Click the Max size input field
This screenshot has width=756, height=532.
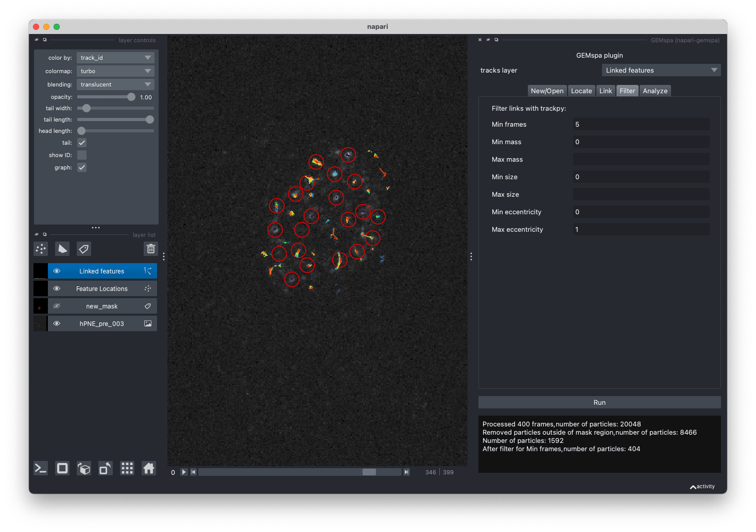click(641, 194)
